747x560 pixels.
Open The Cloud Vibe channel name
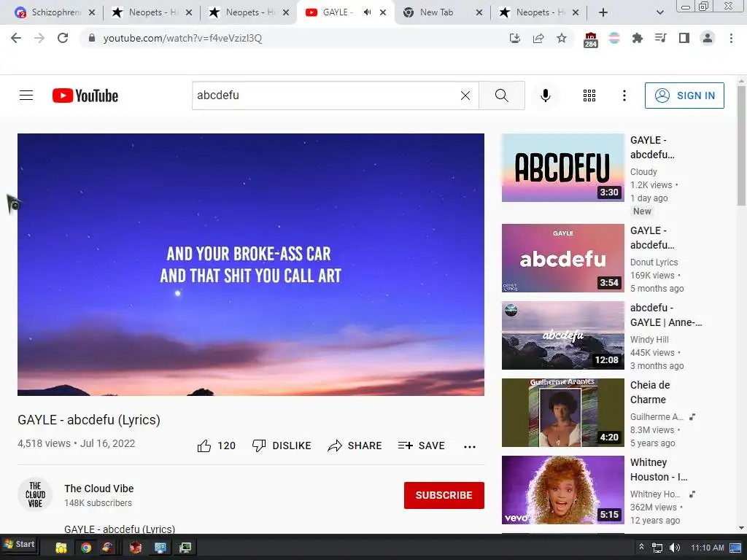click(x=99, y=489)
